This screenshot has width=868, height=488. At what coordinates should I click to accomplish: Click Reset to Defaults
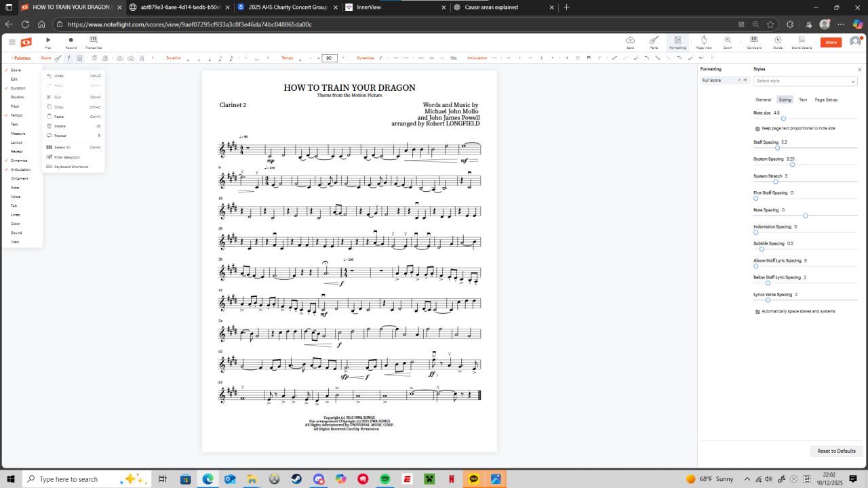pos(836,451)
